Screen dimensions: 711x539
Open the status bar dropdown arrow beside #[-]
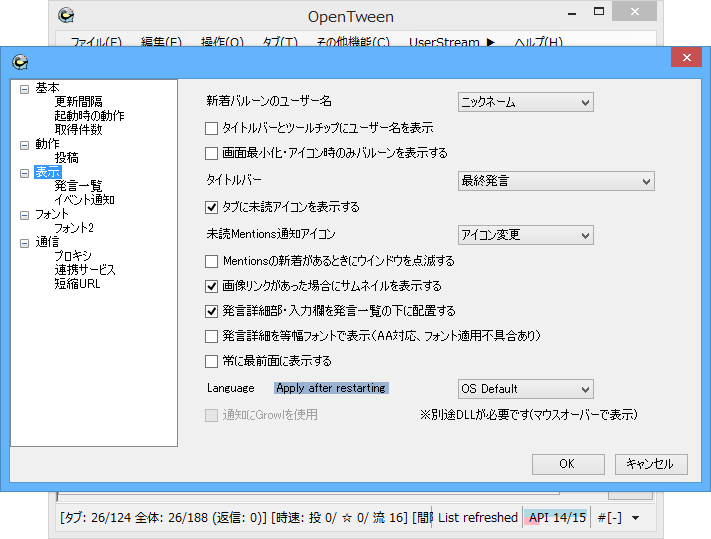pos(636,518)
